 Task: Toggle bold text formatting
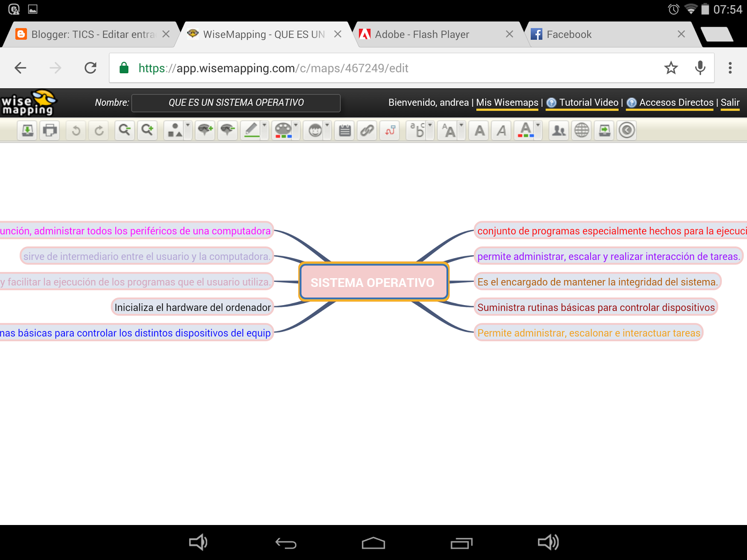click(479, 131)
